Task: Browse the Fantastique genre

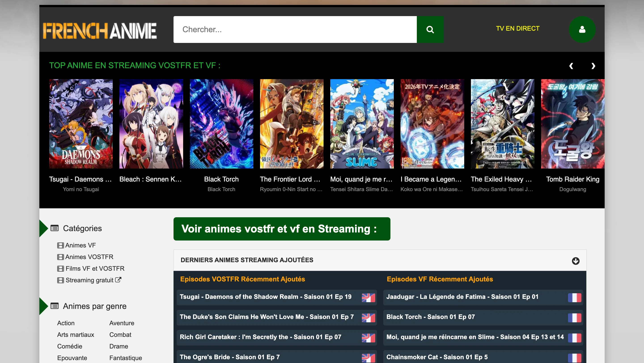Action: (125, 358)
